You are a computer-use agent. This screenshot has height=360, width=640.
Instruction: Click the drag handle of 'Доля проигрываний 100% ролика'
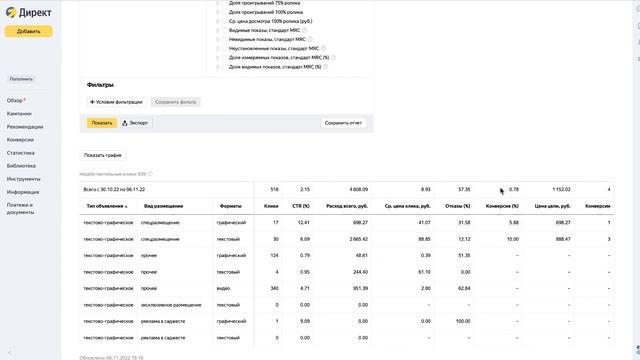[x=218, y=12]
